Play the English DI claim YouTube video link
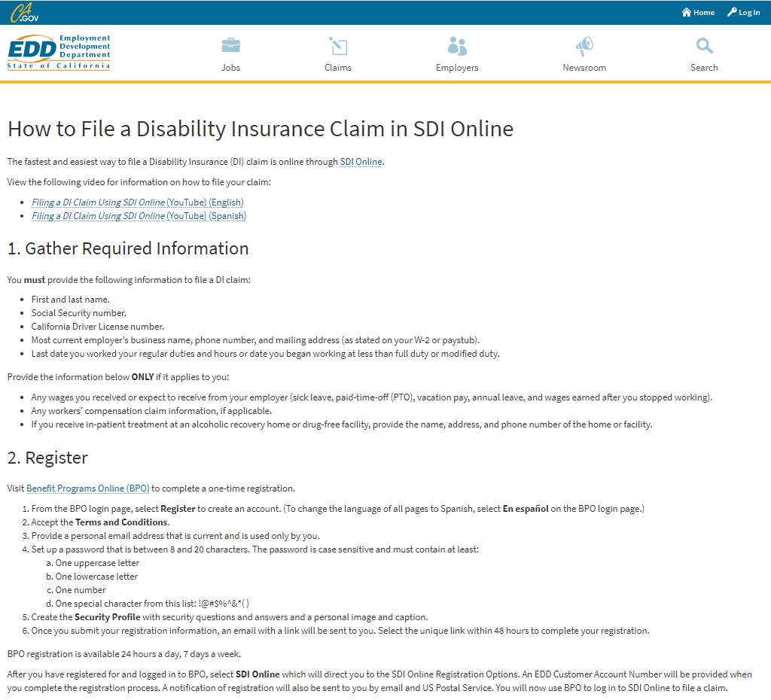 click(137, 202)
